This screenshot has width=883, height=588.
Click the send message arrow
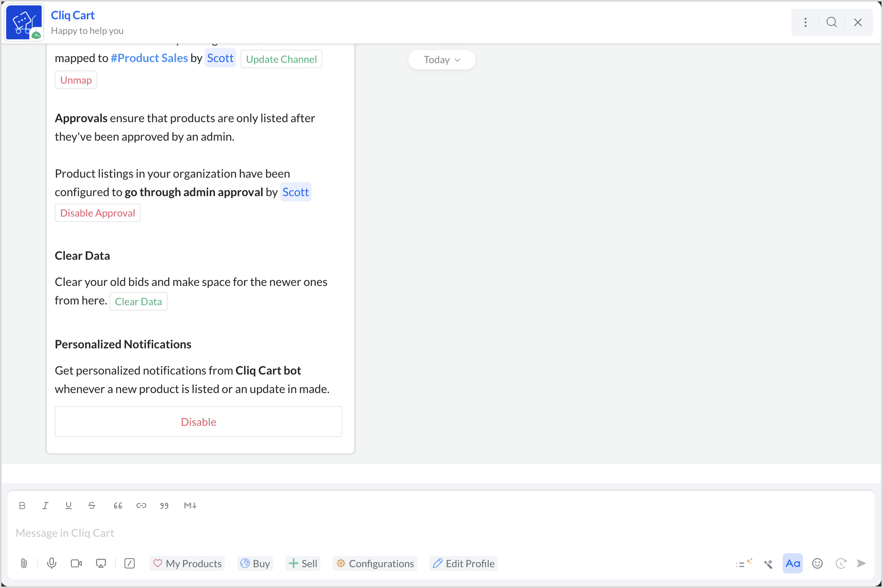click(861, 563)
